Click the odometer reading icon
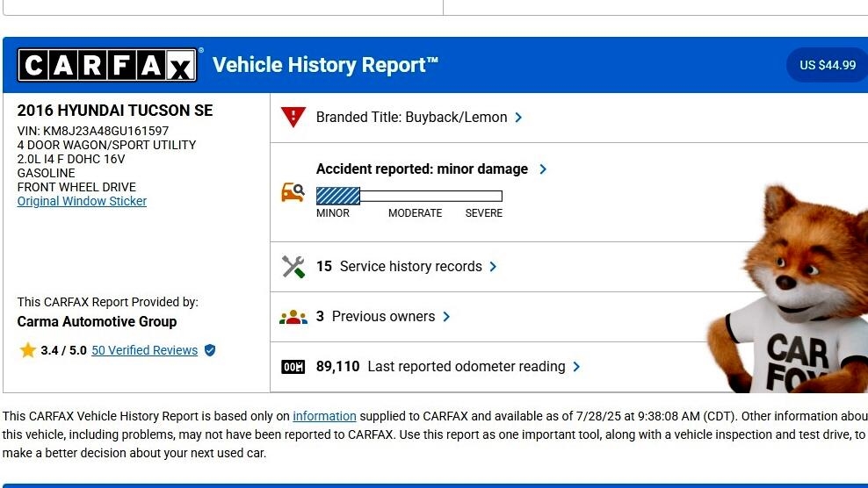 pos(293,367)
